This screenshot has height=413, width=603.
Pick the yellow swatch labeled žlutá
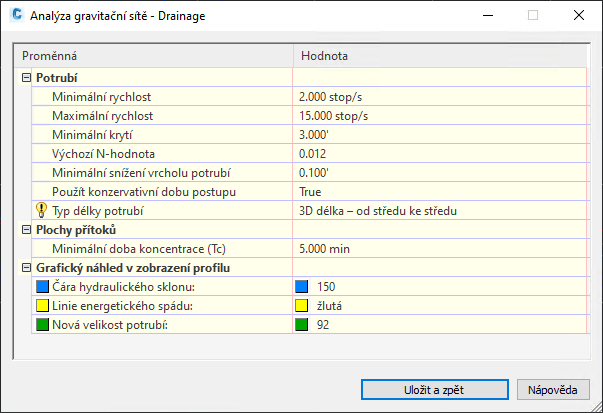(x=302, y=305)
